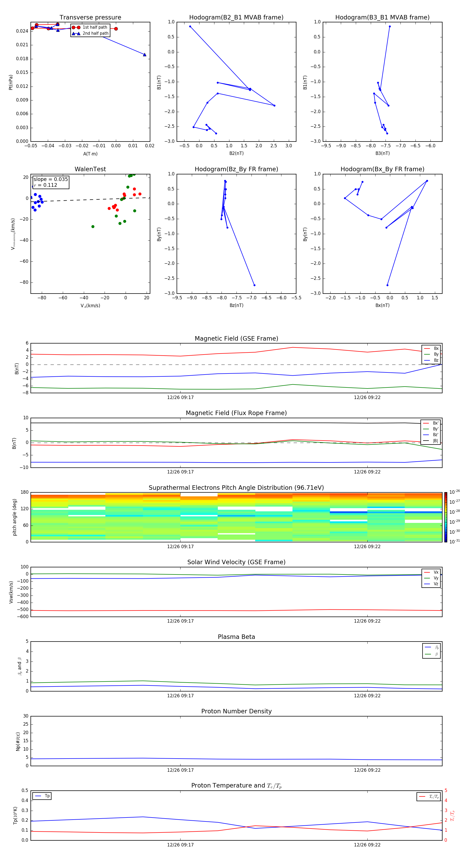
Task: Click the "Pt(nPa)" y-axis label
Action: pyautogui.click(x=11, y=82)
